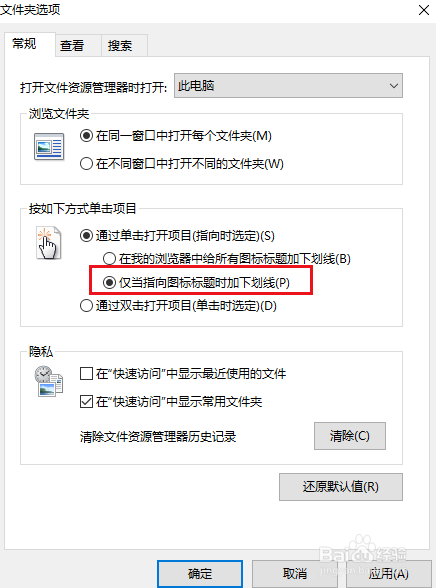Click the privacy clock and files icon
Image resolution: width=436 pixels, height=588 pixels.
pyautogui.click(x=49, y=381)
